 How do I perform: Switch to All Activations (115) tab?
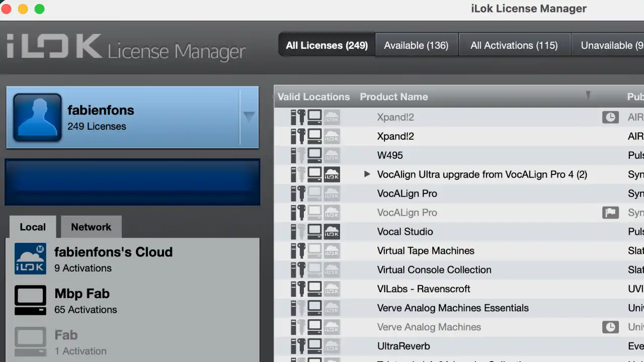514,45
